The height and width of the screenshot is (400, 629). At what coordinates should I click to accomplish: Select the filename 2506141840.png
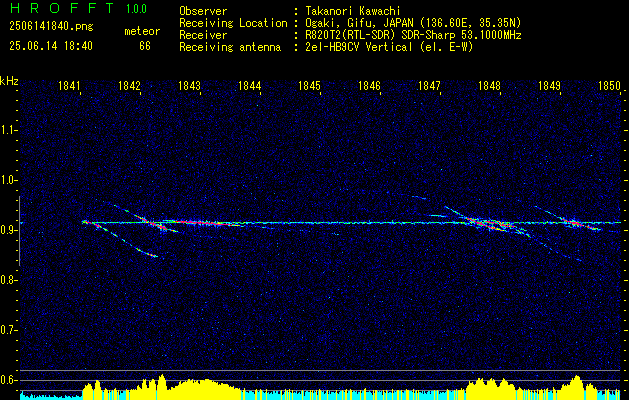[x=51, y=27]
